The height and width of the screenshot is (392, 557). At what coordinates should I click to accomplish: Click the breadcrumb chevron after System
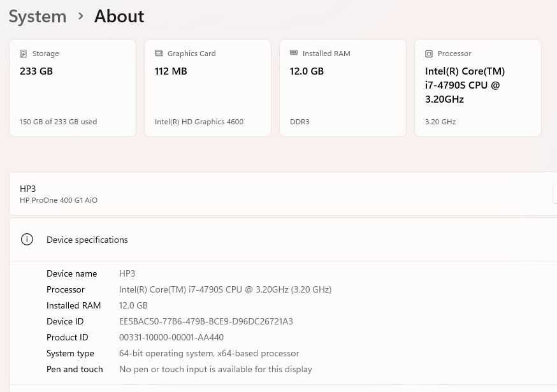[x=81, y=16]
